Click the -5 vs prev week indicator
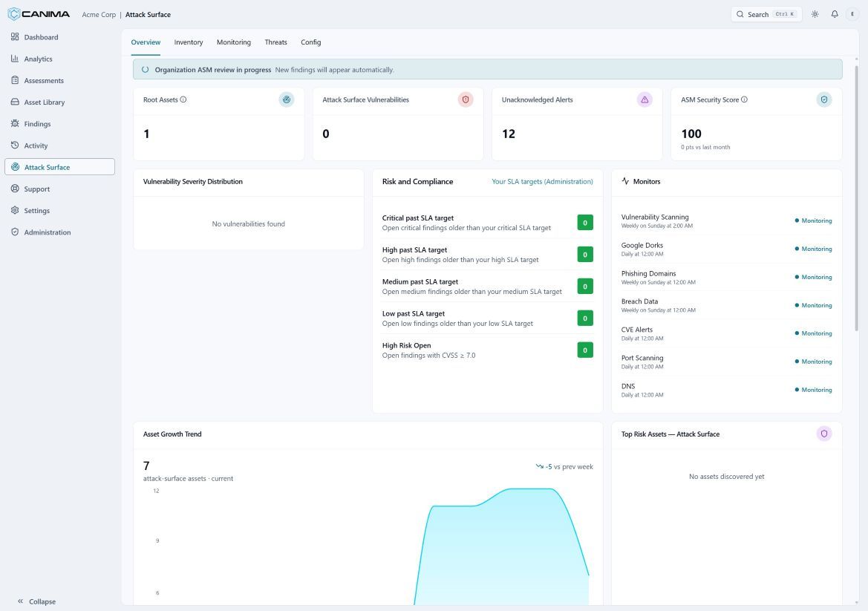Viewport: 868px width, 611px height. (564, 466)
